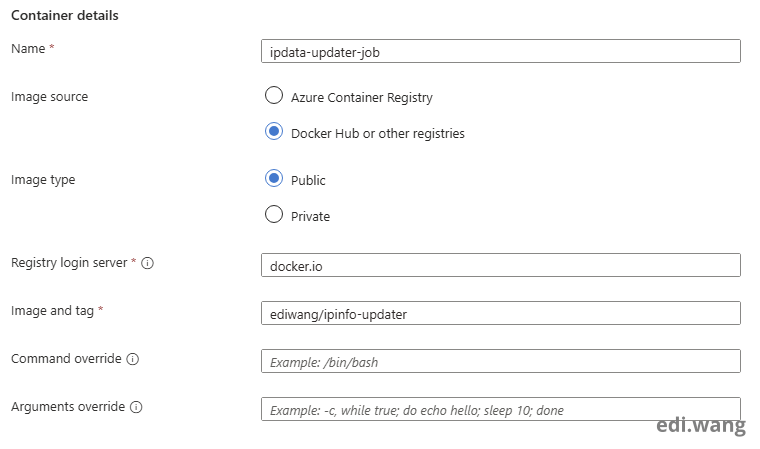760x449 pixels.
Task: Choose Docker Hub or other registries option
Action: (x=274, y=132)
